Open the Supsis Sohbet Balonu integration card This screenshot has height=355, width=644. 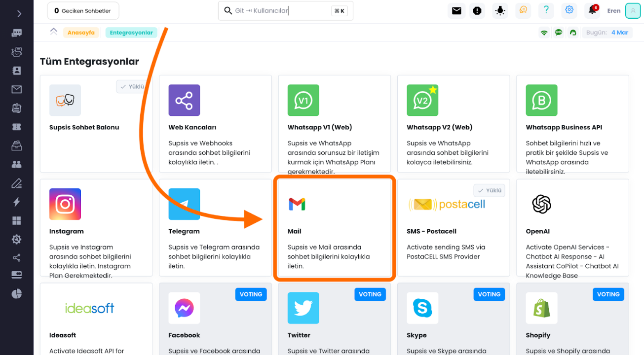click(x=96, y=124)
